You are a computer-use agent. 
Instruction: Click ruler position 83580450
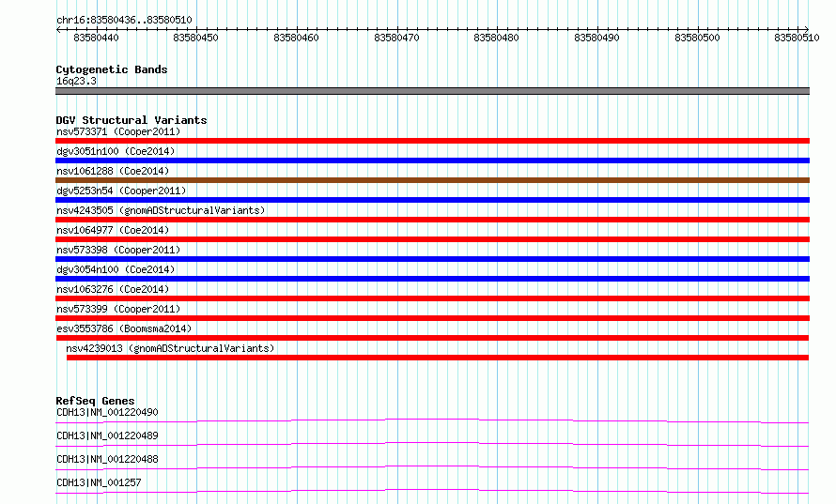click(195, 38)
